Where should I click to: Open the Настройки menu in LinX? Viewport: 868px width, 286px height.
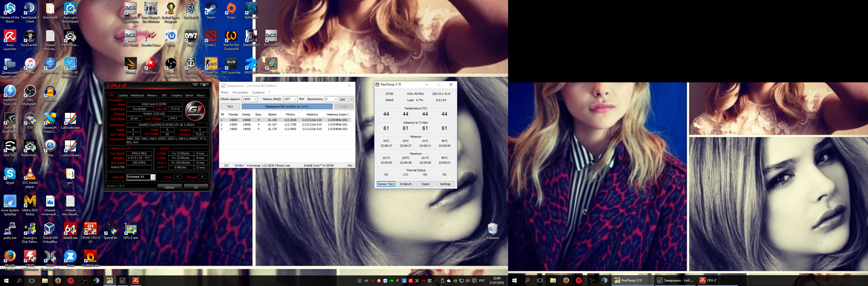click(x=240, y=92)
